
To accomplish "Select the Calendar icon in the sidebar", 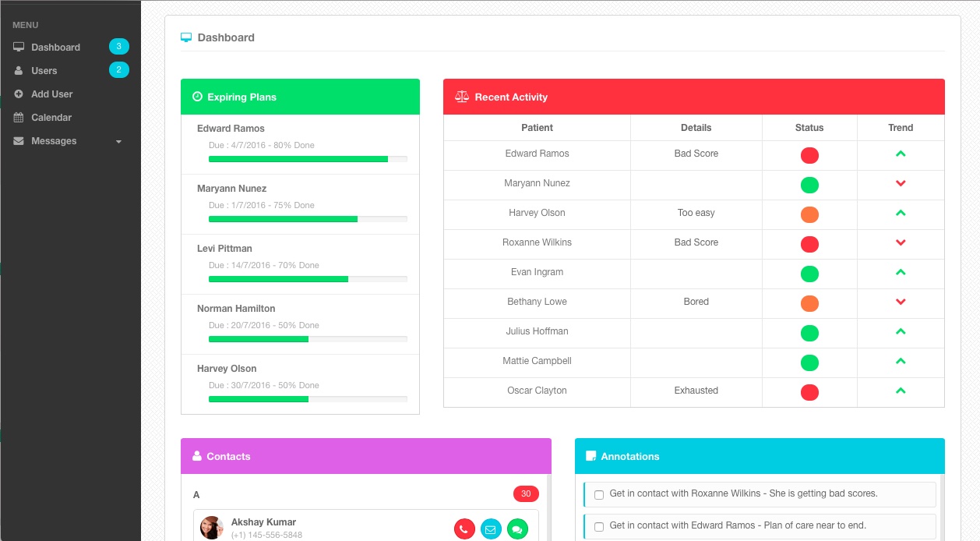I will [x=18, y=117].
